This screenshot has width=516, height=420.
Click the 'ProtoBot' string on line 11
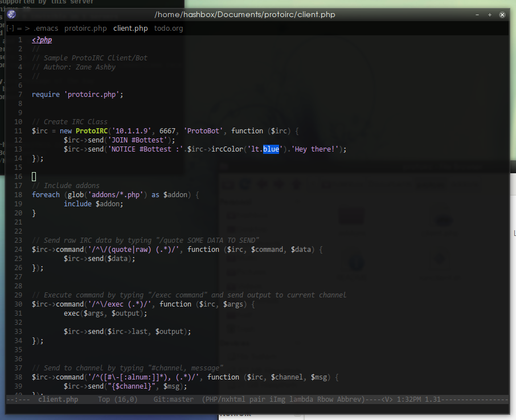[203, 131]
